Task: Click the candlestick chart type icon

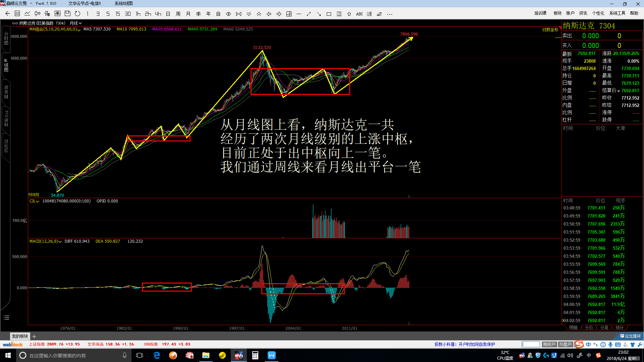Action: click(x=37, y=14)
